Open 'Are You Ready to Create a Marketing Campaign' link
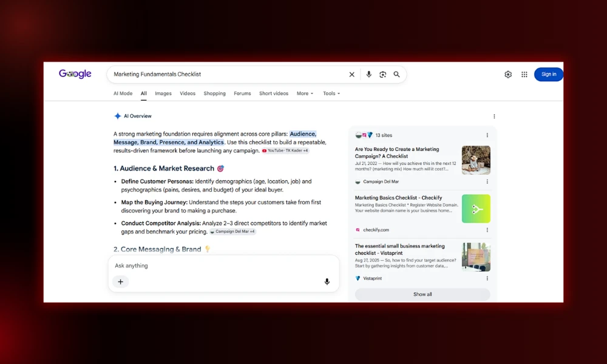 397,152
